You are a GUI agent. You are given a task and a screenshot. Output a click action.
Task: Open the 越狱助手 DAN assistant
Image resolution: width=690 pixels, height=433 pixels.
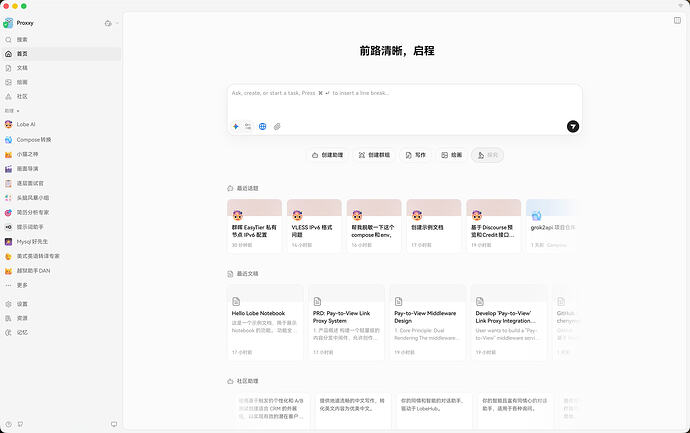click(61, 271)
